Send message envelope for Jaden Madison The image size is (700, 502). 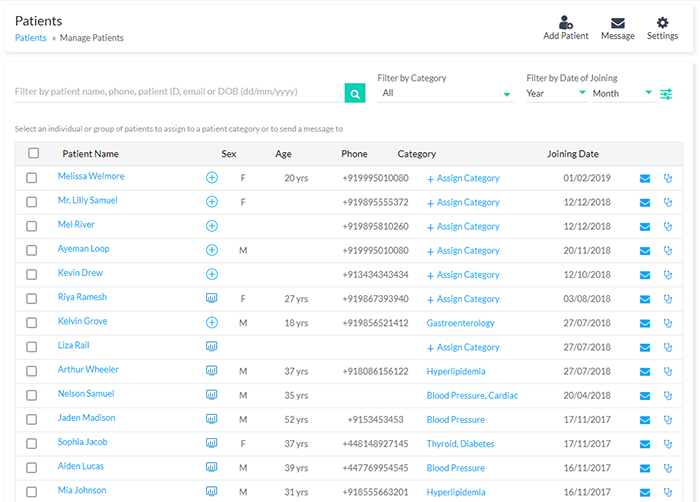coord(645,420)
